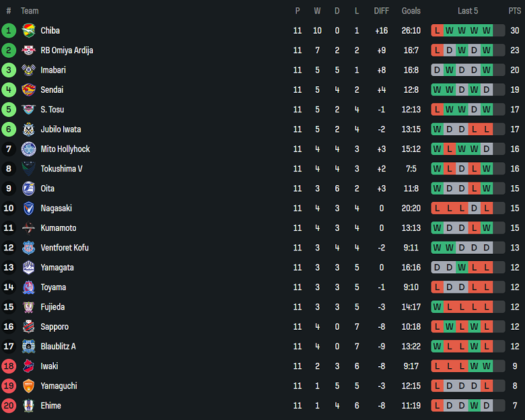
Task: Click the Yamaguchi orange shield logo
Action: click(x=28, y=386)
